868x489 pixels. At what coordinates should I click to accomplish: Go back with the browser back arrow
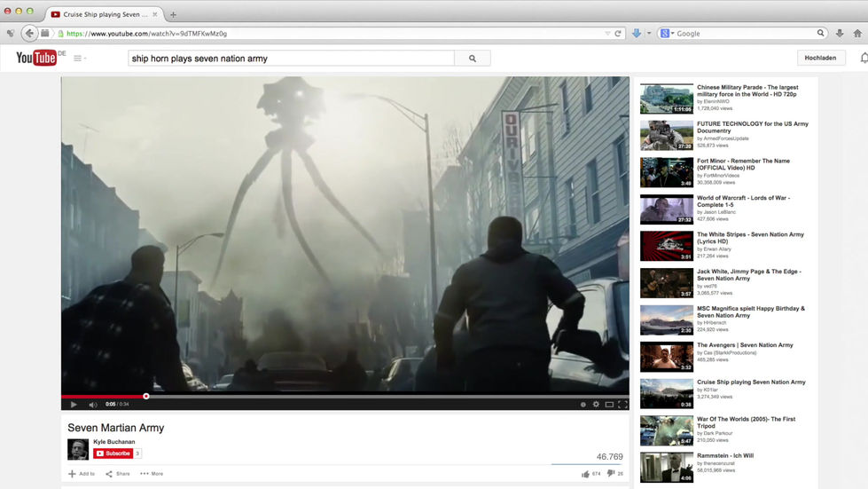click(29, 33)
